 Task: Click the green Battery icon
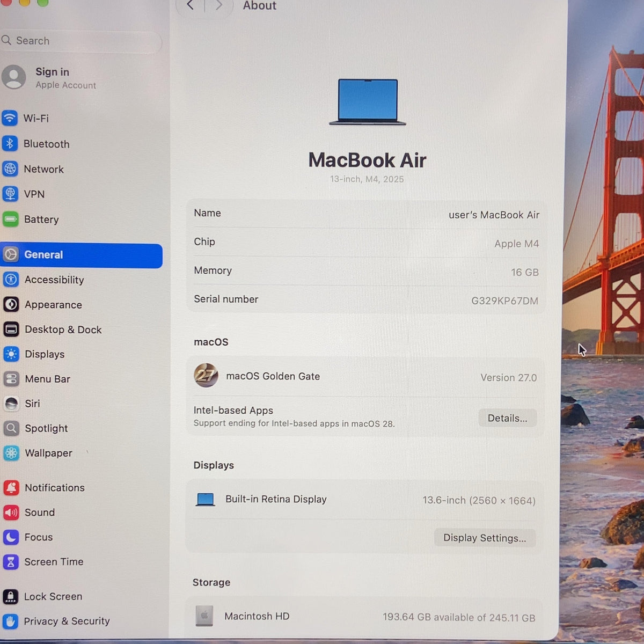pos(10,219)
